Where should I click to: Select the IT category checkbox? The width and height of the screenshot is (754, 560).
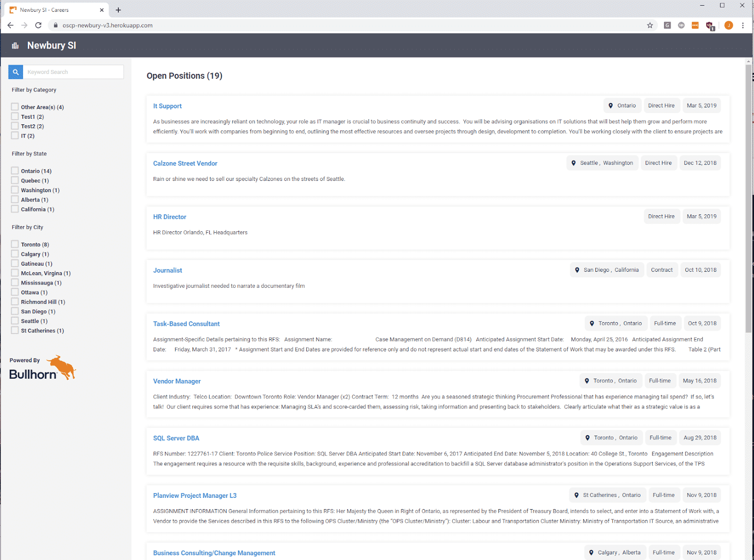[x=15, y=136]
